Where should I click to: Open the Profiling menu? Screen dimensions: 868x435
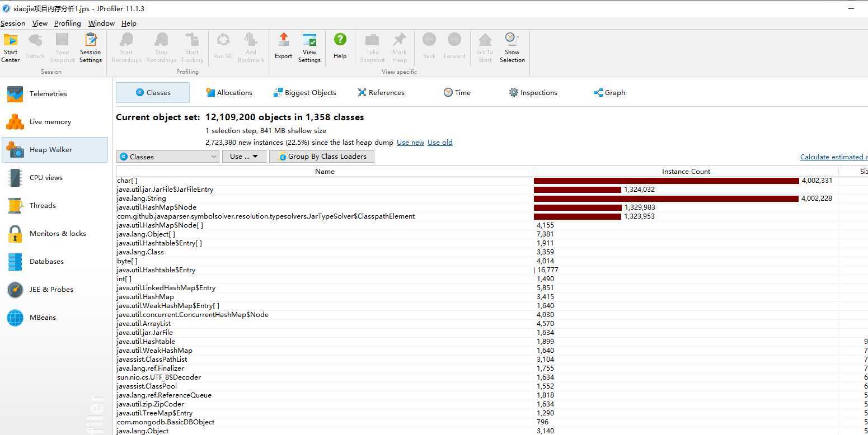click(68, 23)
